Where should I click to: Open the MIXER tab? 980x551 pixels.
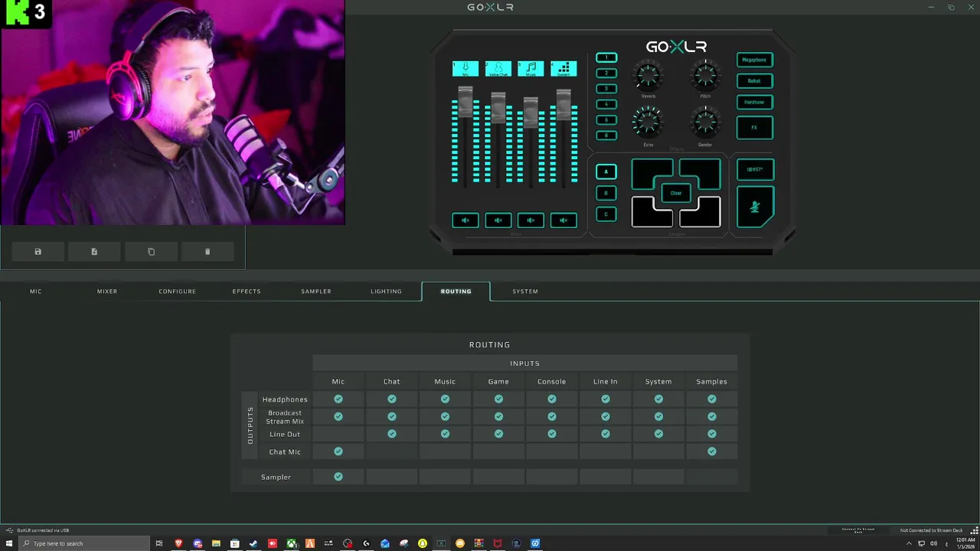107,292
